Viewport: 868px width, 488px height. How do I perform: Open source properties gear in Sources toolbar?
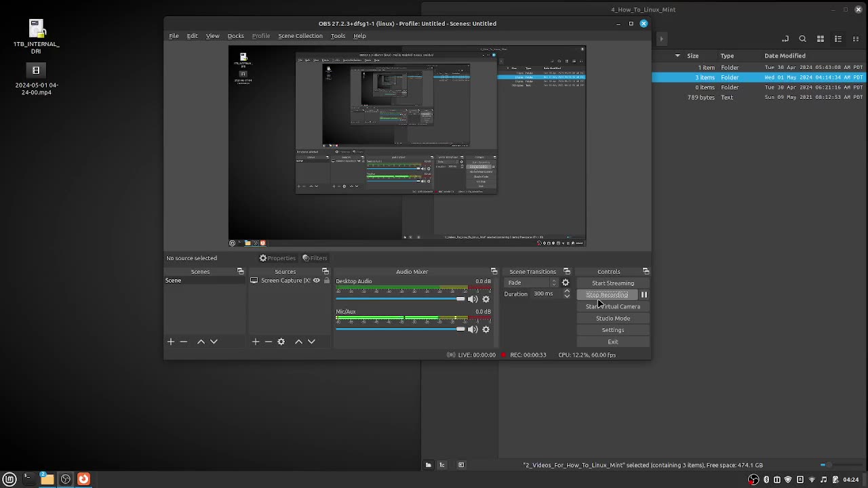pyautogui.click(x=281, y=342)
